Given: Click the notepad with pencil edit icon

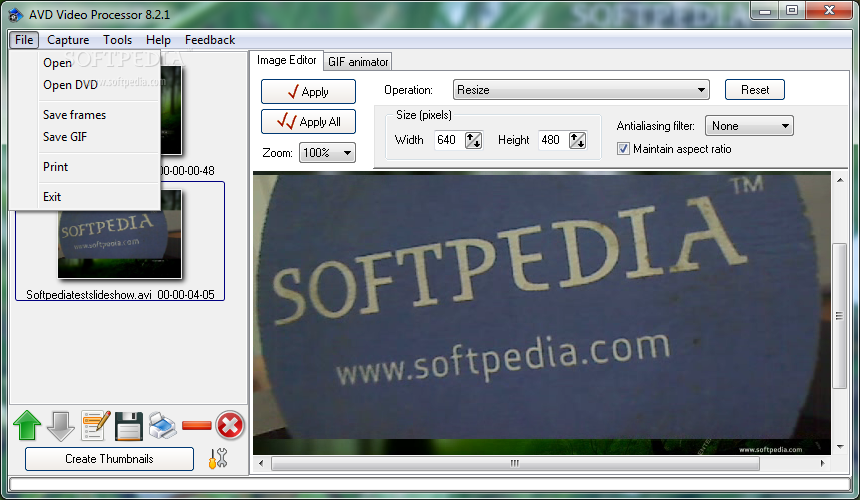Looking at the screenshot, I should [95, 425].
